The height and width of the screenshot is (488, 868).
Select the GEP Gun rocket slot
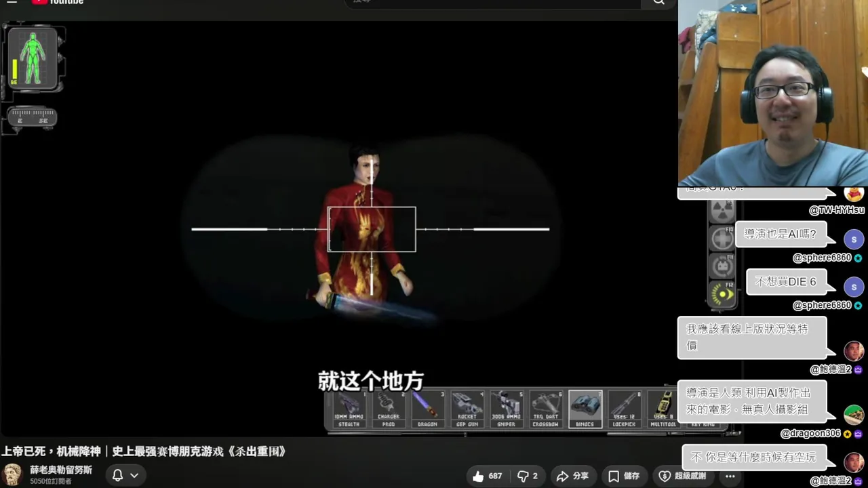coord(467,409)
